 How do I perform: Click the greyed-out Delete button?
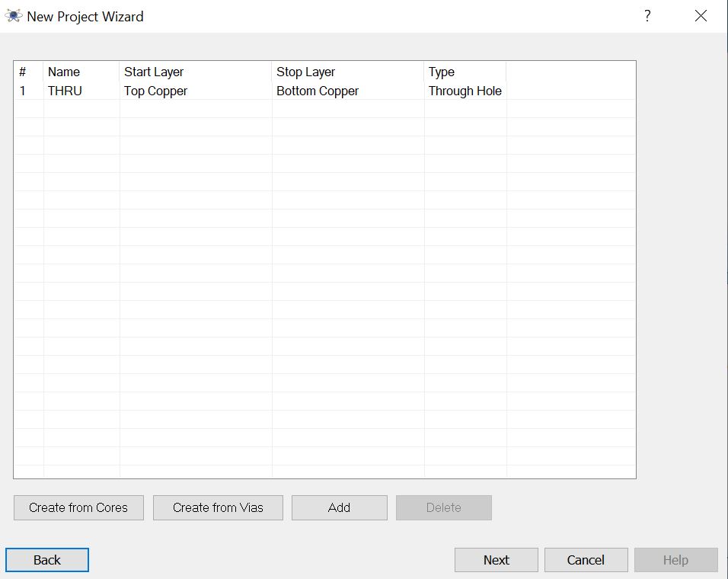(x=443, y=507)
